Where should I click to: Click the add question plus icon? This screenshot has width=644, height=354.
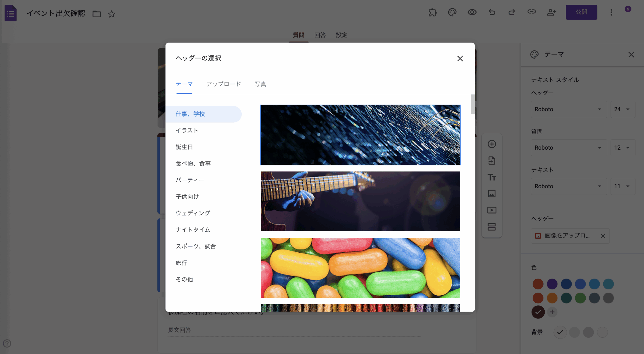pyautogui.click(x=492, y=144)
